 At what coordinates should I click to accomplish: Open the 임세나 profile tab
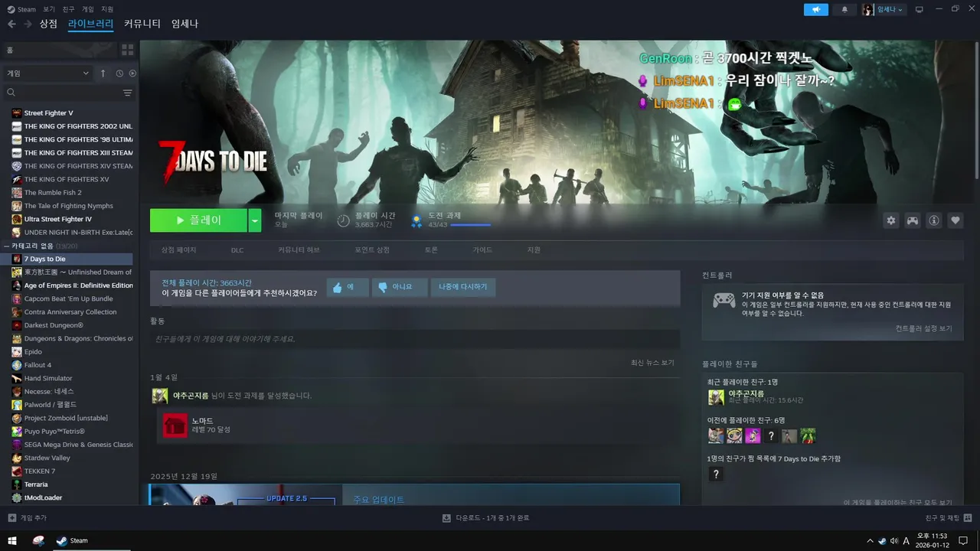tap(185, 24)
